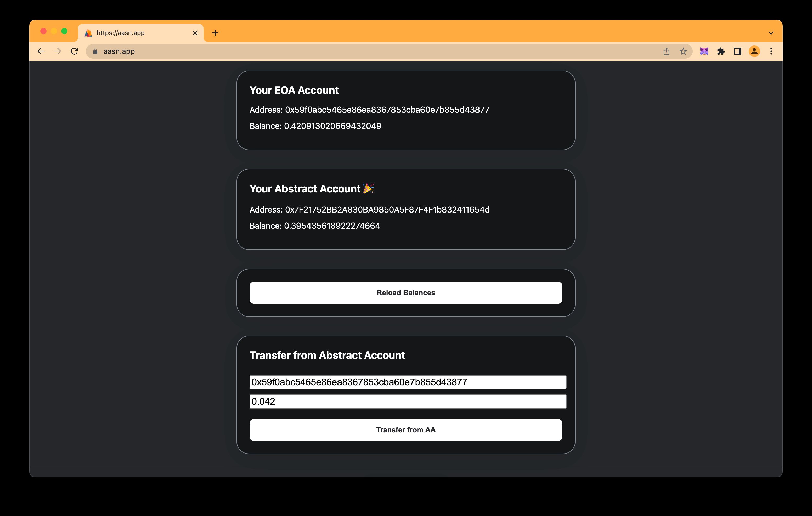812x516 pixels.
Task: Reload the aasn.app page
Action: pyautogui.click(x=75, y=51)
